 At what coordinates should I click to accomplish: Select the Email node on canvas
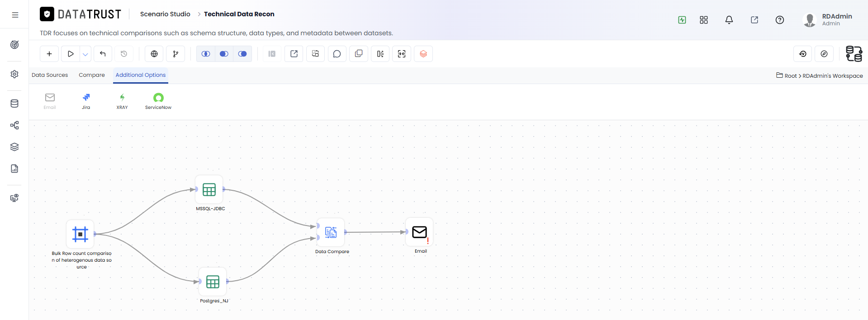(419, 232)
